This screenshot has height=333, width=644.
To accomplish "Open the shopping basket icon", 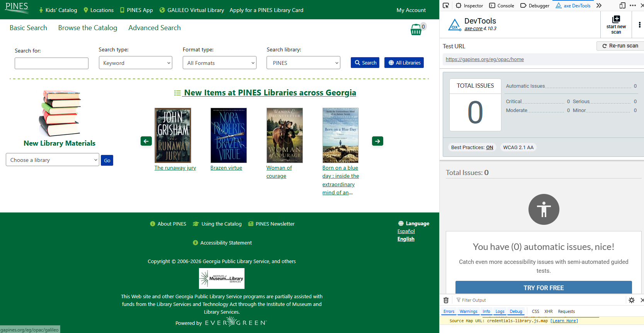I will click(416, 30).
